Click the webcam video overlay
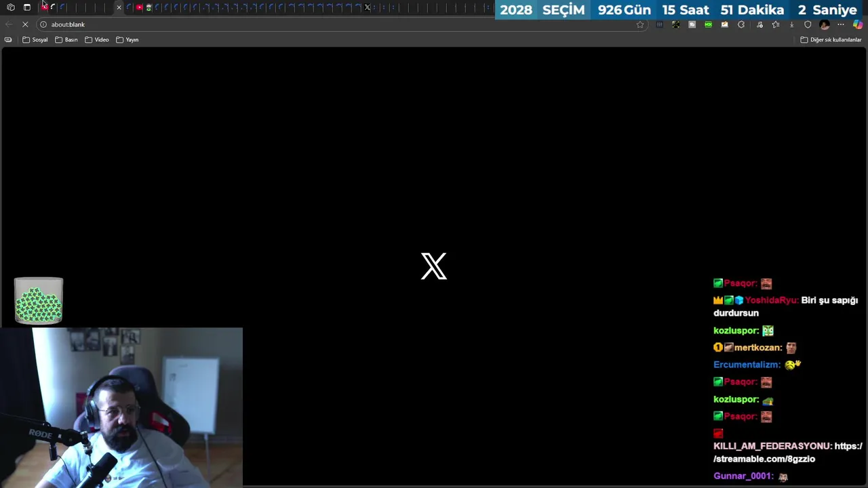This screenshot has width=868, height=488. (121, 407)
